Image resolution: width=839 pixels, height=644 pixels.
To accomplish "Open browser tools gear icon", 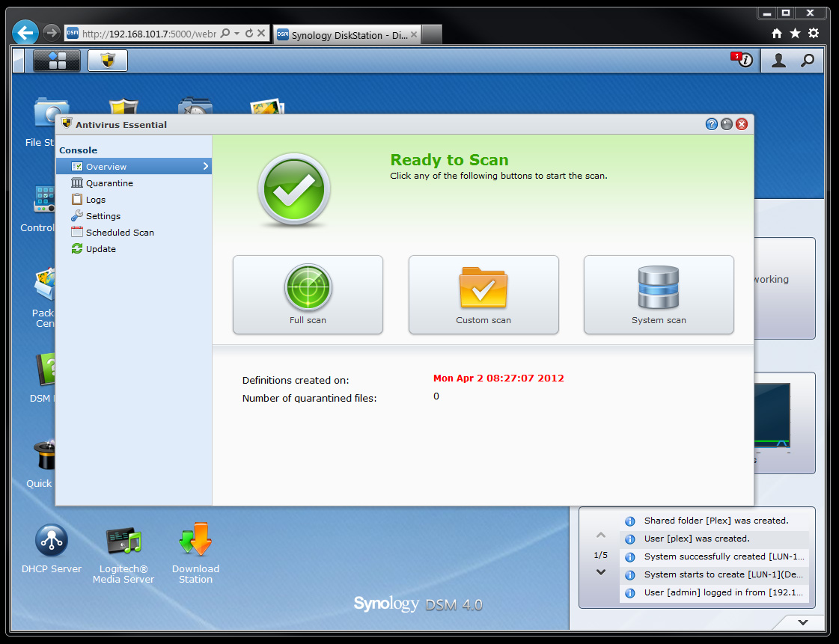I will pyautogui.click(x=814, y=33).
